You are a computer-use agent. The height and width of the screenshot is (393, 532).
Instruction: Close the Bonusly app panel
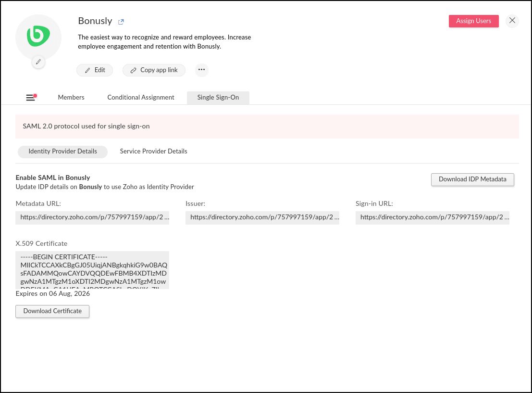point(512,21)
